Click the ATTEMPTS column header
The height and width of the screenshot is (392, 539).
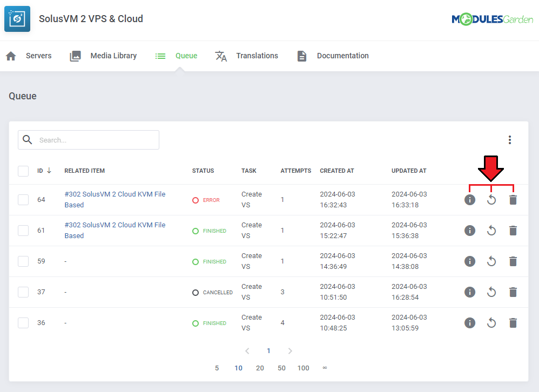[x=295, y=171]
